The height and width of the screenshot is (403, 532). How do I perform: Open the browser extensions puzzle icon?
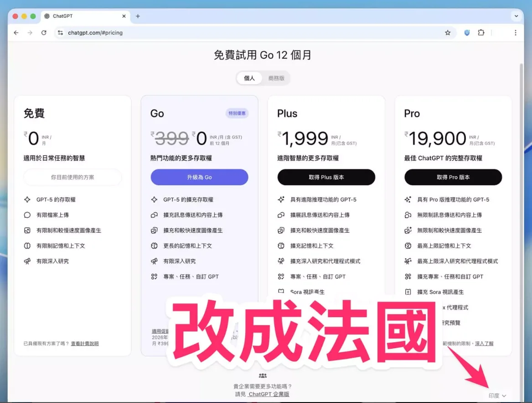pyautogui.click(x=481, y=33)
